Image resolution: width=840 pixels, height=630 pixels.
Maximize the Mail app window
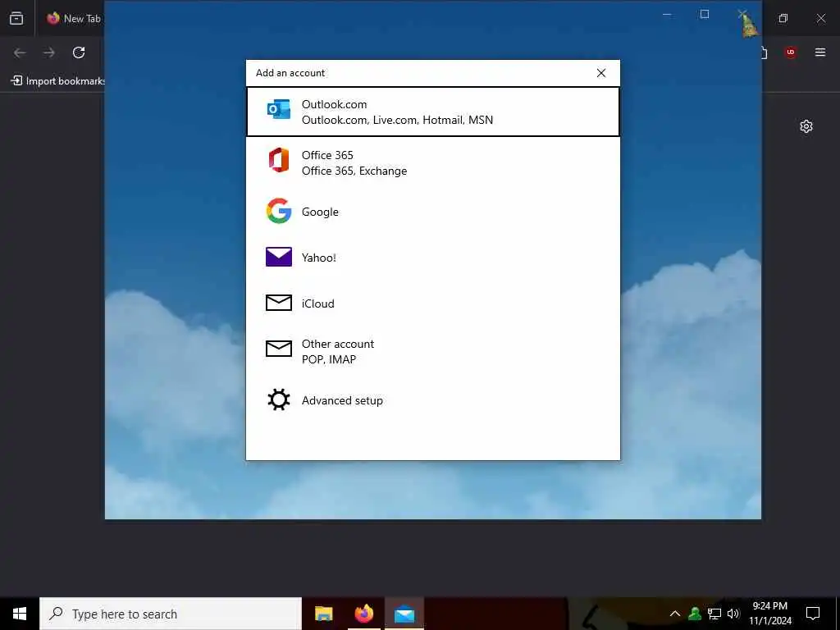pos(705,15)
